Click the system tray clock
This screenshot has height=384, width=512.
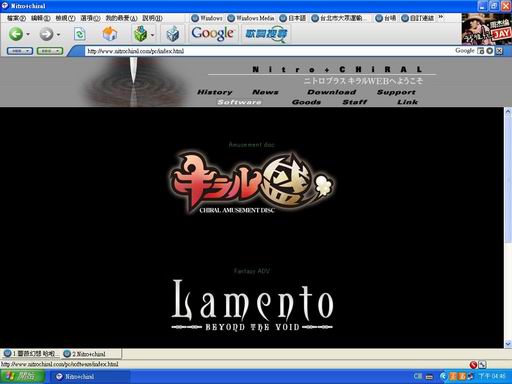[x=493, y=376]
